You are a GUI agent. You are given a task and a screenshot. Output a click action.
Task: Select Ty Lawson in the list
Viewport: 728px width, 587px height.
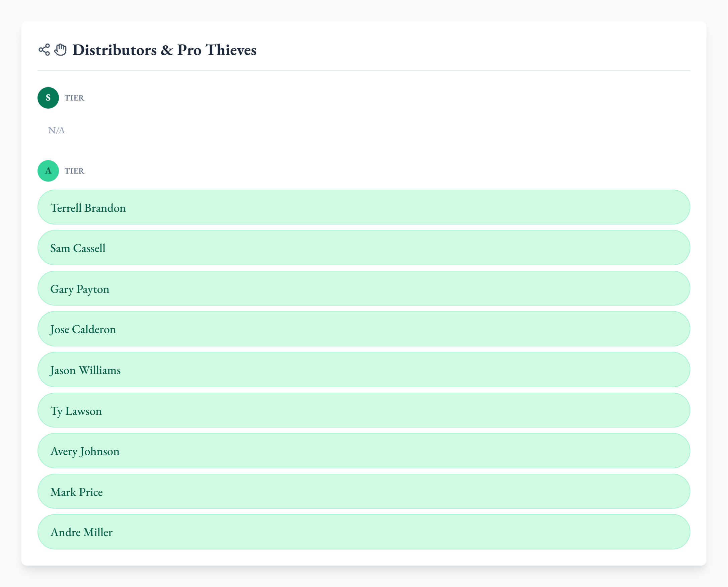[364, 410]
